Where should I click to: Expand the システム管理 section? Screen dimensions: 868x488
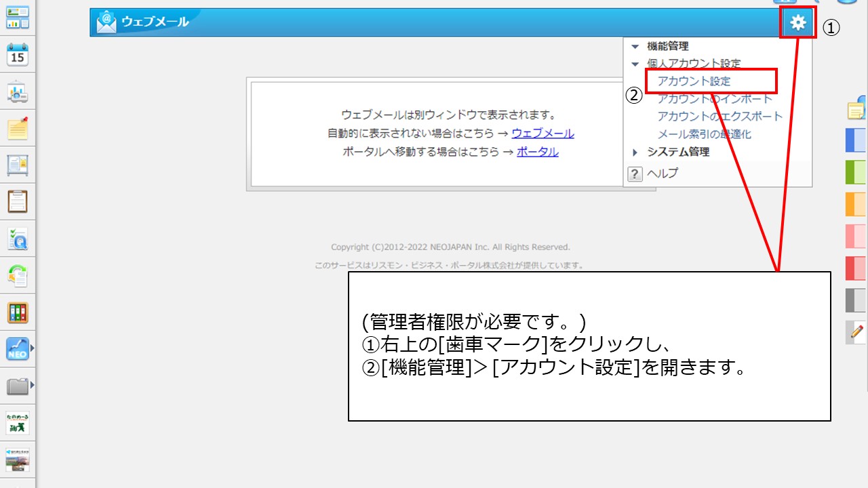[635, 152]
